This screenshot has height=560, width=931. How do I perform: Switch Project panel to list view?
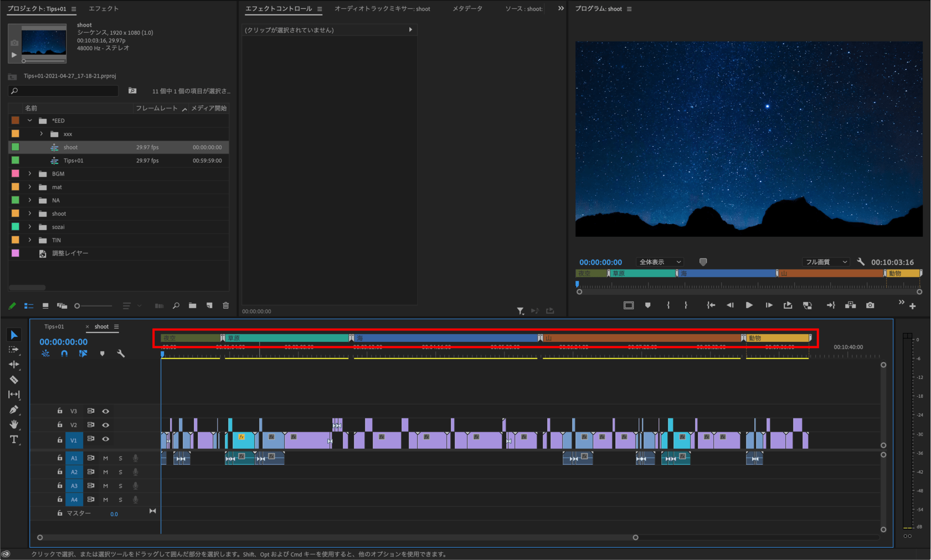[29, 305]
